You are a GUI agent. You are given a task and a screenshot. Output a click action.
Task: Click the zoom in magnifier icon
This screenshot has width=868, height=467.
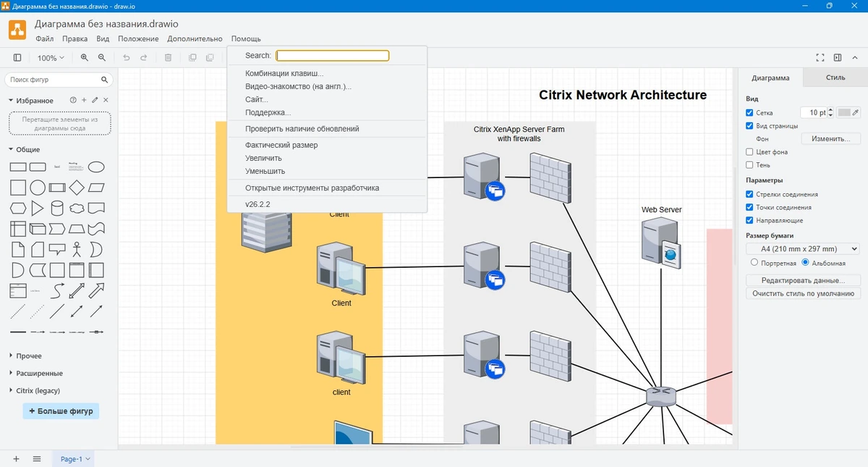85,58
